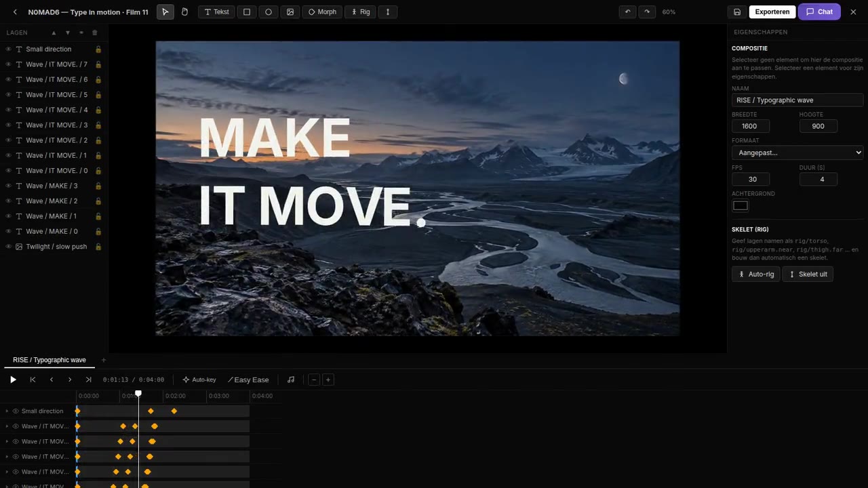
Task: Click the Exporteren button
Action: (x=772, y=12)
